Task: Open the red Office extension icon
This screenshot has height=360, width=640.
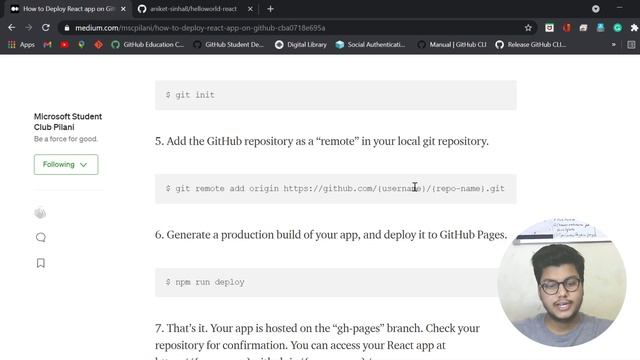Action: 567,28
